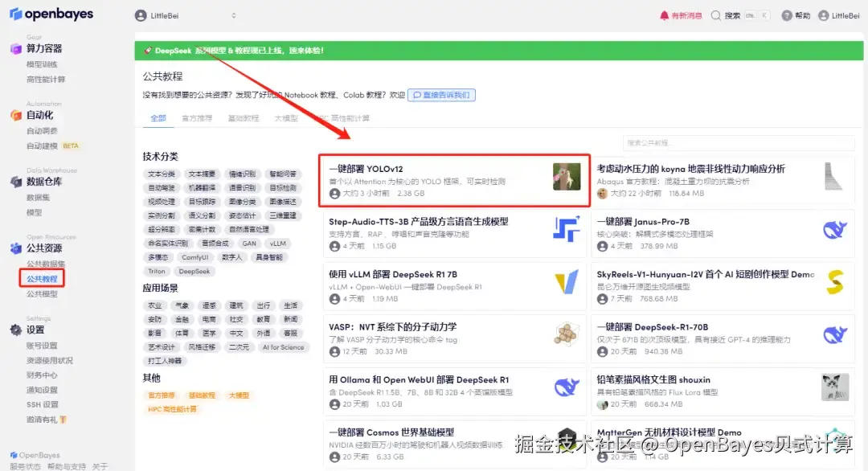This screenshot has height=471, width=868.
Task: Open the LittleBei user avatar at top right
Action: [x=824, y=15]
